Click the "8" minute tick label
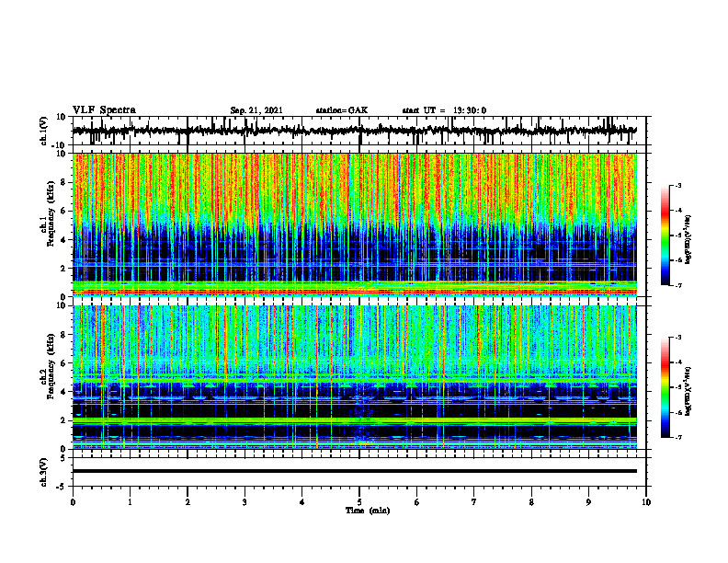Viewport: 728px width, 563px height. 531,502
